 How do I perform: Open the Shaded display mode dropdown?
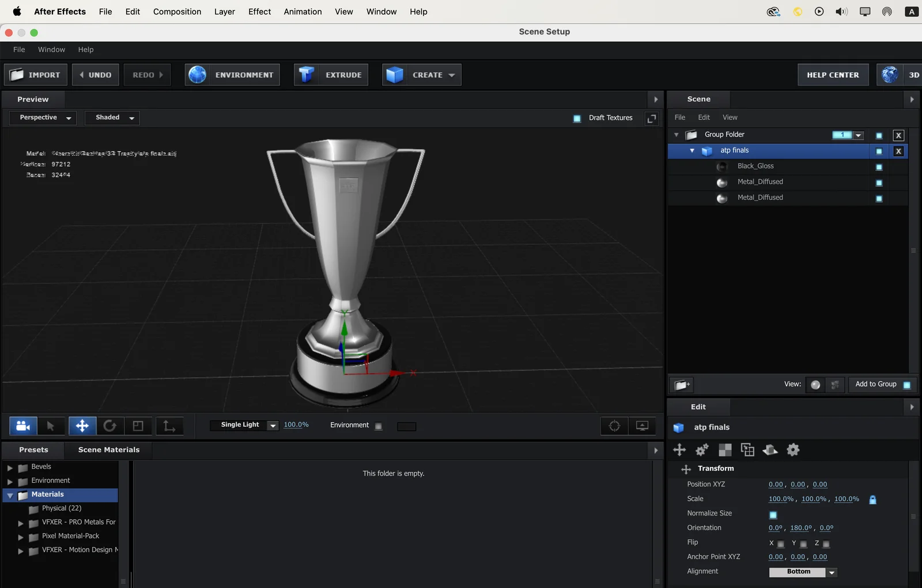tap(112, 117)
